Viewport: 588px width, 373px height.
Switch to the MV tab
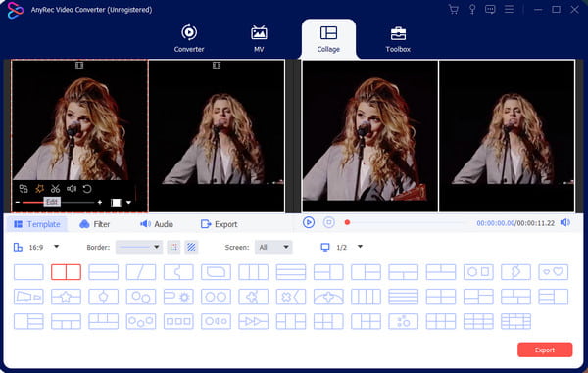click(x=259, y=38)
